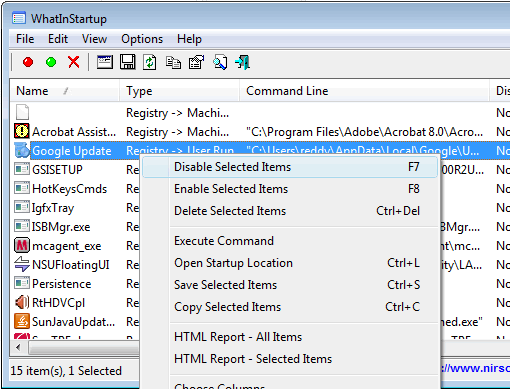Sort by the Command Line column header
This screenshot has width=510, height=389.
click(365, 91)
